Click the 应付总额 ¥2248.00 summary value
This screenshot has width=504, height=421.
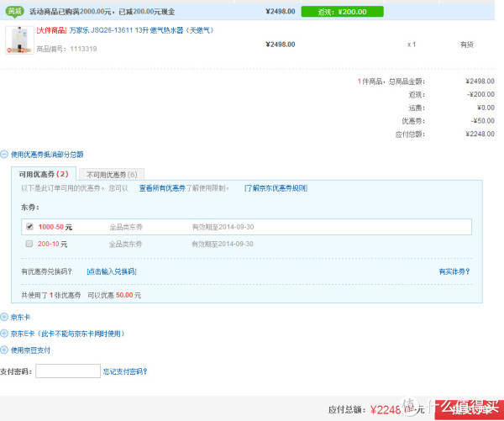[x=480, y=134]
